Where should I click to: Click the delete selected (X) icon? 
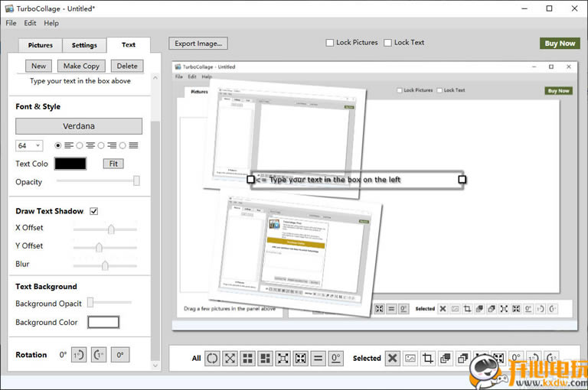pos(392,358)
